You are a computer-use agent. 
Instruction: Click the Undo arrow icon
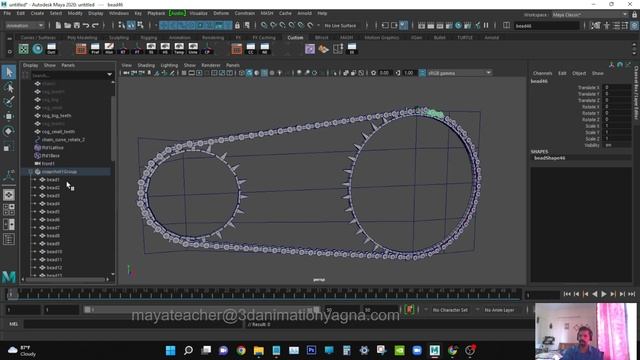tap(86, 25)
